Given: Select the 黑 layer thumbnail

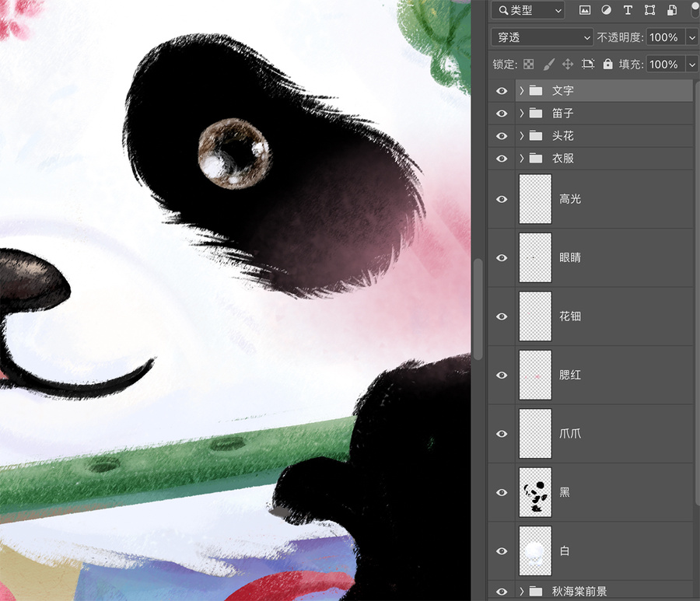Looking at the screenshot, I should 535,493.
